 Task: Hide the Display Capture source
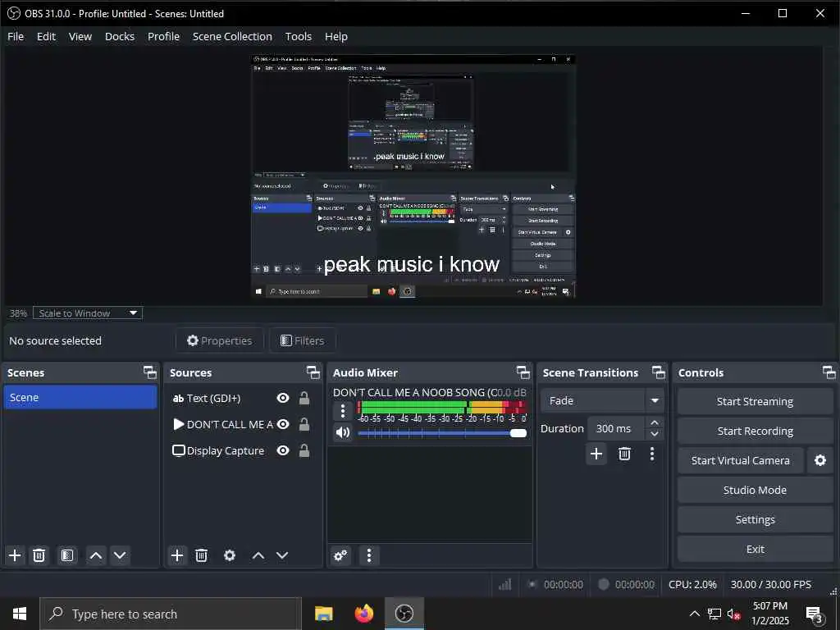283,450
